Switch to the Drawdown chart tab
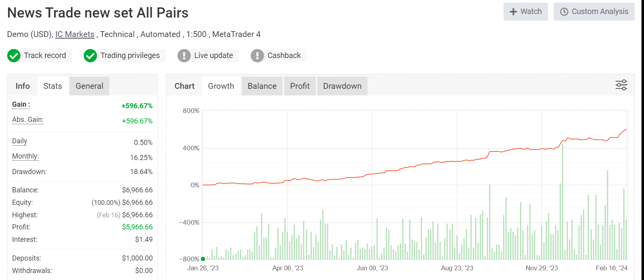Screen dimensions: 644x280 (x=342, y=86)
